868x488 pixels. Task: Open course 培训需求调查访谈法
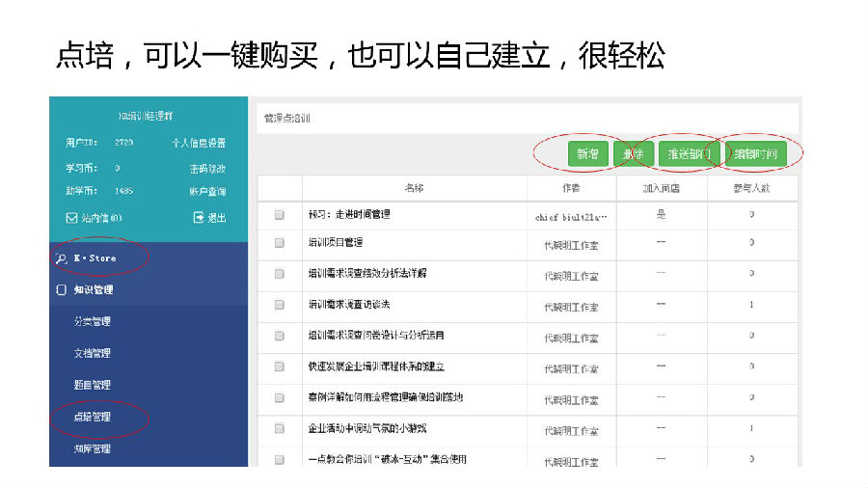tap(349, 305)
